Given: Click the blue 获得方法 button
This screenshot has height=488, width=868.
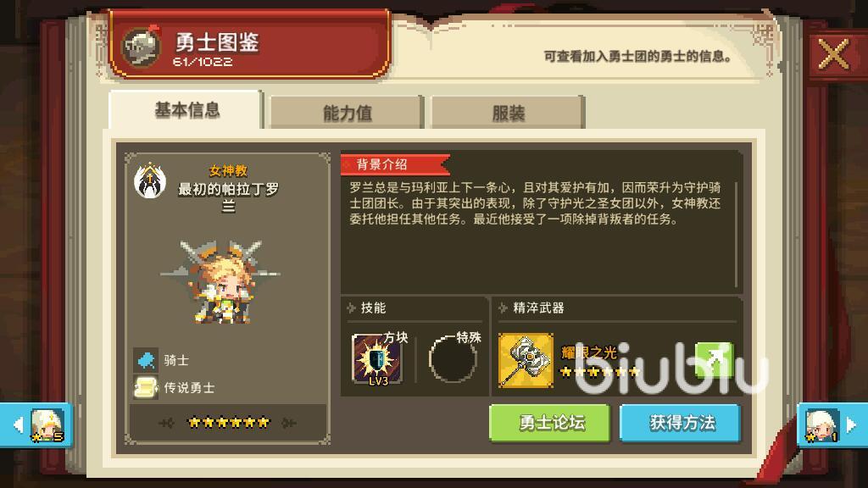Looking at the screenshot, I should [681, 424].
